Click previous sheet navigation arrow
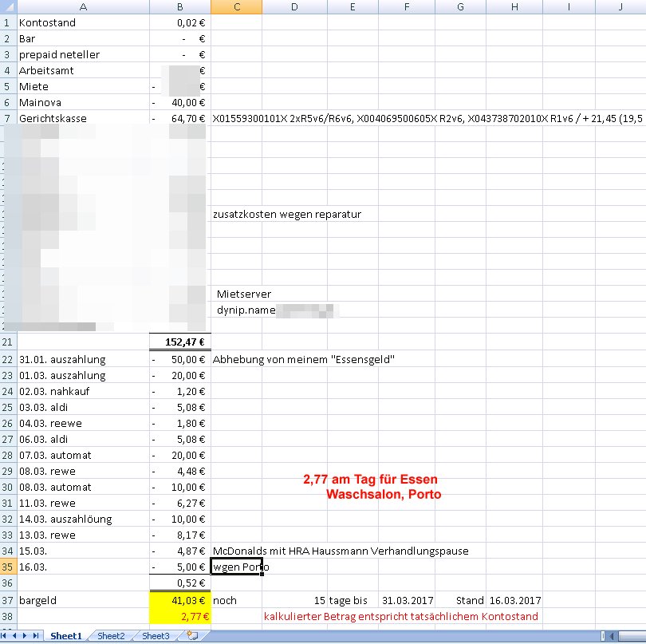This screenshot has width=646, height=644. pos(16,636)
